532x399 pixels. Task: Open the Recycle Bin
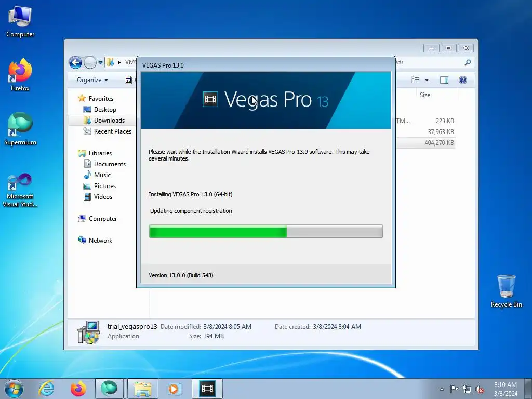(506, 291)
